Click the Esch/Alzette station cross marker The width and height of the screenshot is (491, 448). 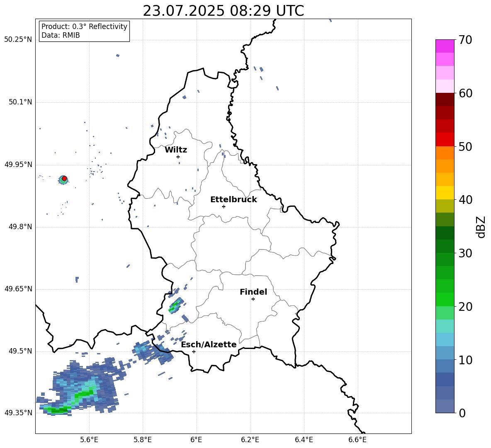coord(194,351)
